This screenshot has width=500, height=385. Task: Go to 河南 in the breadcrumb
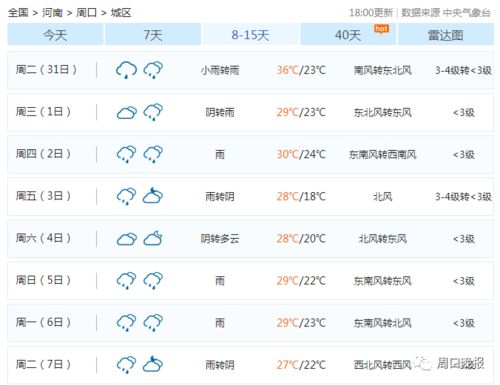pos(52,13)
